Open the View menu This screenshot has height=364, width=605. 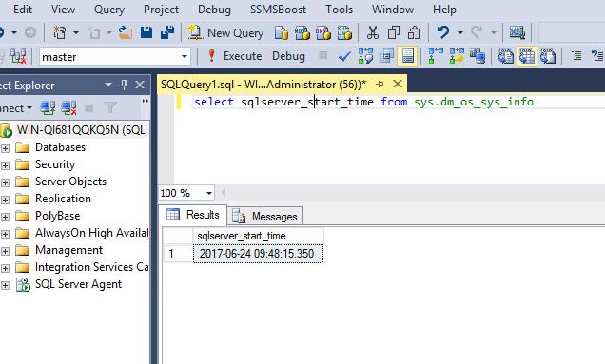tap(64, 10)
